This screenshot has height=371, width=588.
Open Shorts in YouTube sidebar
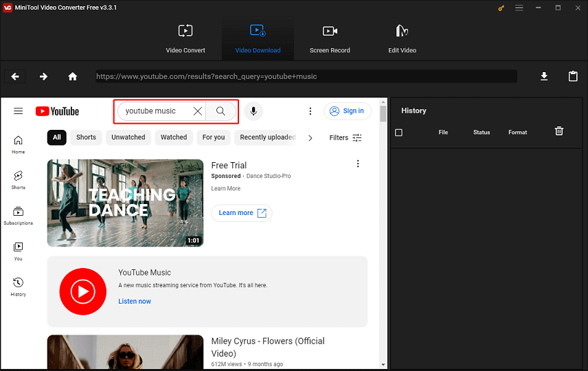[x=18, y=180]
